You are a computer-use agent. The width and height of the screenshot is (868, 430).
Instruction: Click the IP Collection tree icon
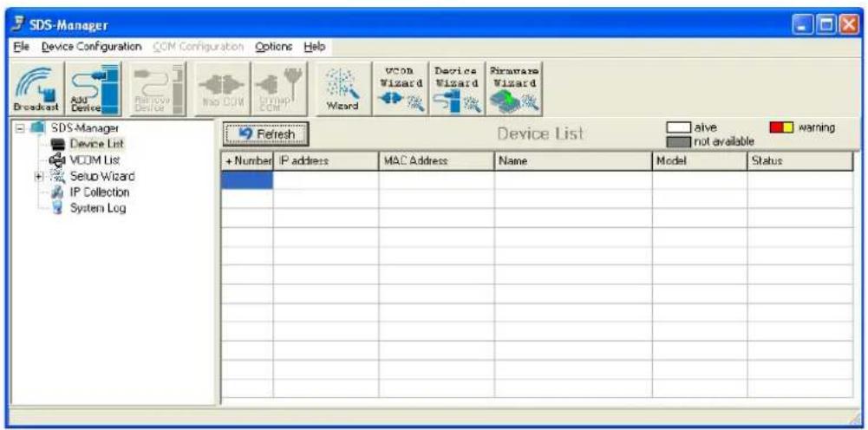pyautogui.click(x=58, y=192)
